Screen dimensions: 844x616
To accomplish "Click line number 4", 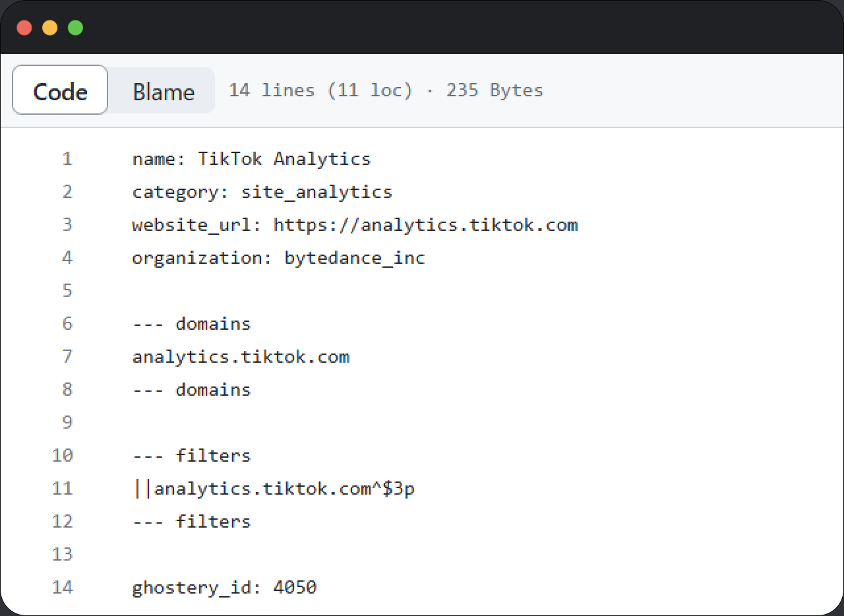I will (x=67, y=257).
